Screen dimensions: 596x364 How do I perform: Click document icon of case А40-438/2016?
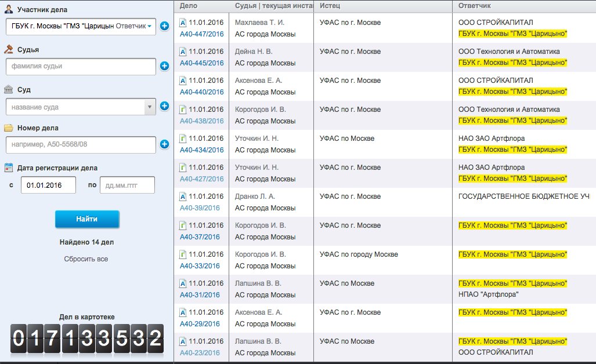click(183, 110)
